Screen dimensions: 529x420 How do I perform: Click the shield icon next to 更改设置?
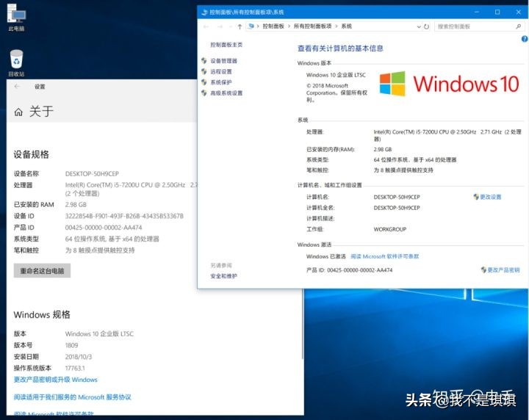tap(476, 197)
